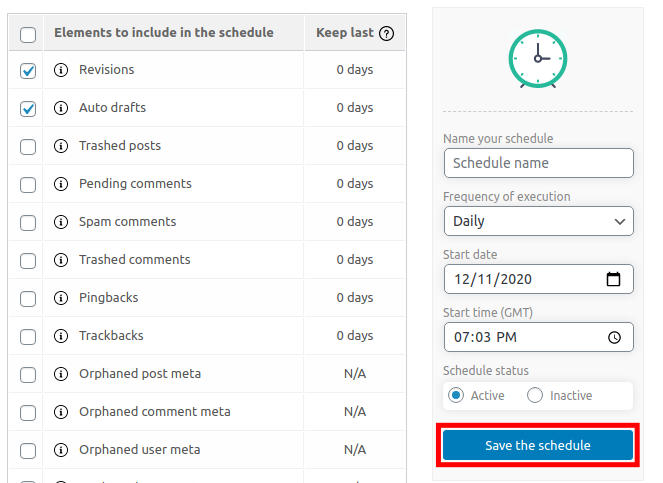Open the Frequency of execution dropdown
The height and width of the screenshot is (483, 663).
point(538,221)
